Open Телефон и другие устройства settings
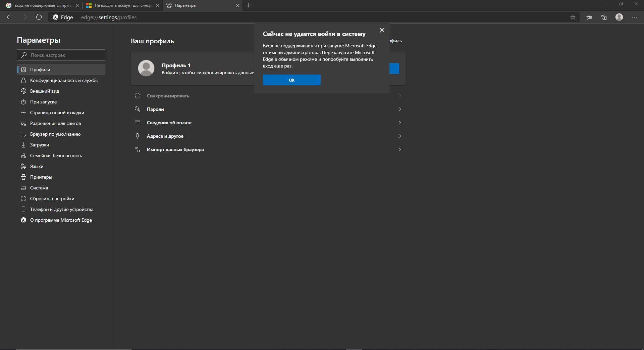Image resolution: width=644 pixels, height=350 pixels. (61, 209)
